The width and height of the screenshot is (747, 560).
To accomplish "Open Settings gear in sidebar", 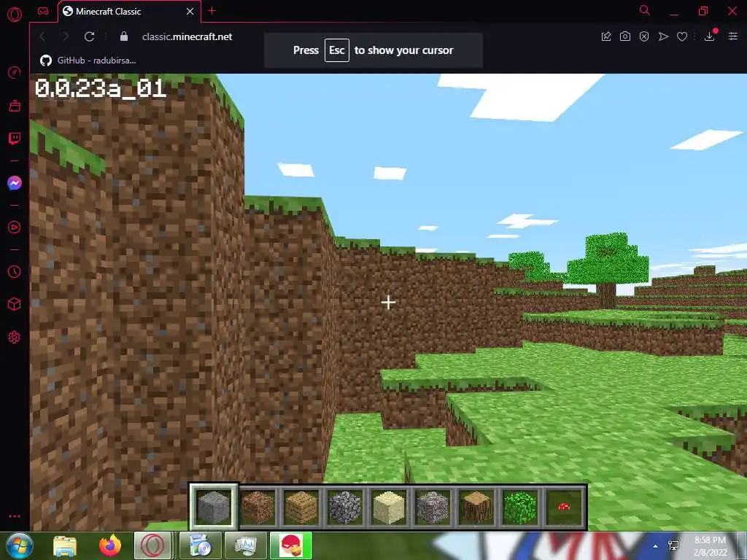I will [x=15, y=337].
